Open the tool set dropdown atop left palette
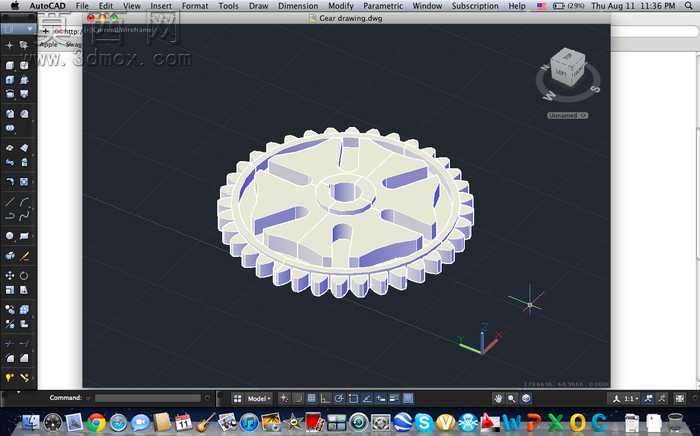The width and height of the screenshot is (700, 436). pos(18,29)
